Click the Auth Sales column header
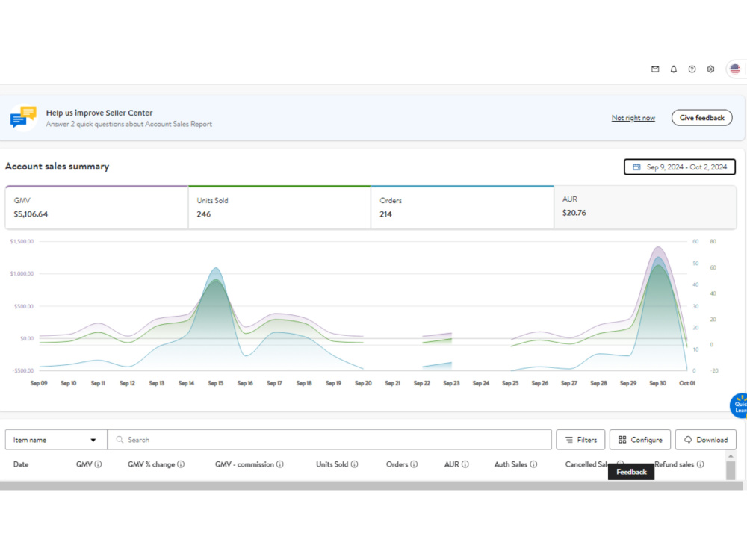Image resolution: width=747 pixels, height=560 pixels. [511, 464]
